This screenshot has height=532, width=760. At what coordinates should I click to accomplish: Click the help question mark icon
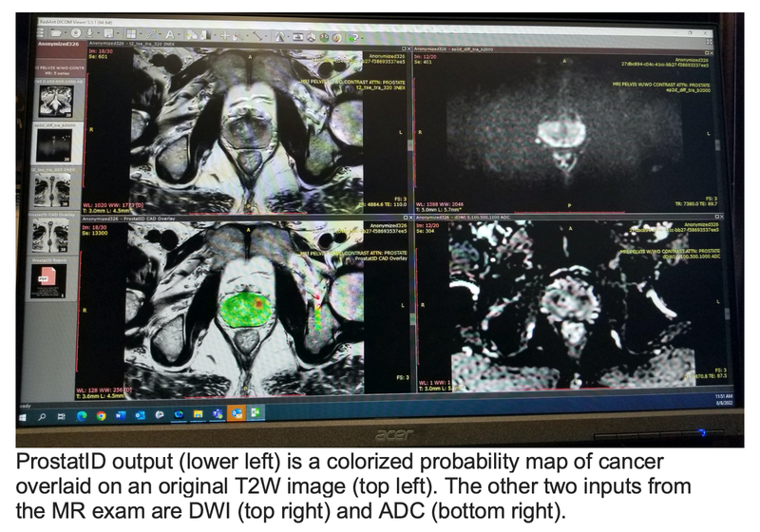tap(353, 38)
